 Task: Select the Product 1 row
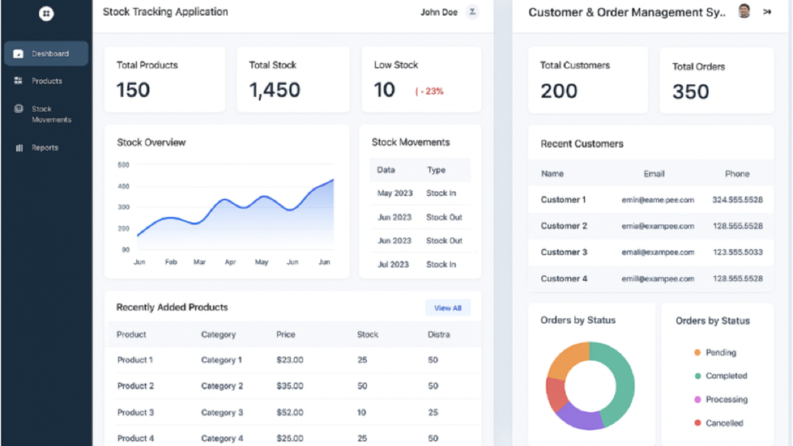(293, 360)
